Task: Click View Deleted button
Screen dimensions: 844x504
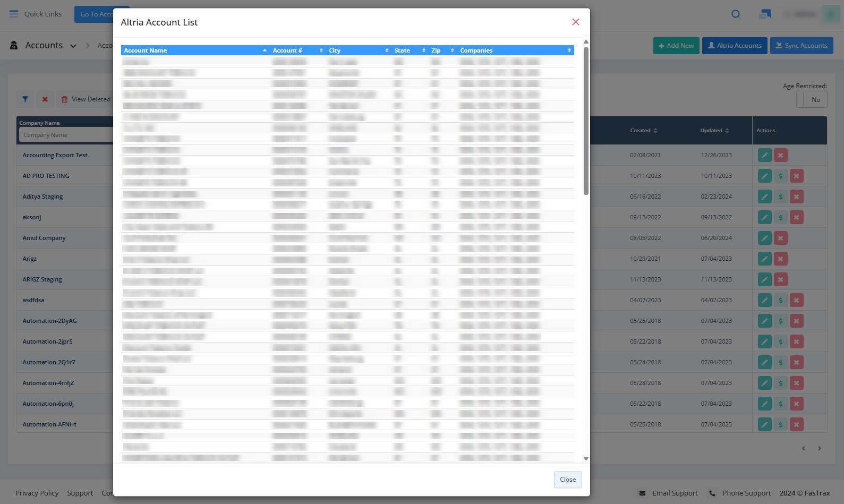Action: (86, 99)
